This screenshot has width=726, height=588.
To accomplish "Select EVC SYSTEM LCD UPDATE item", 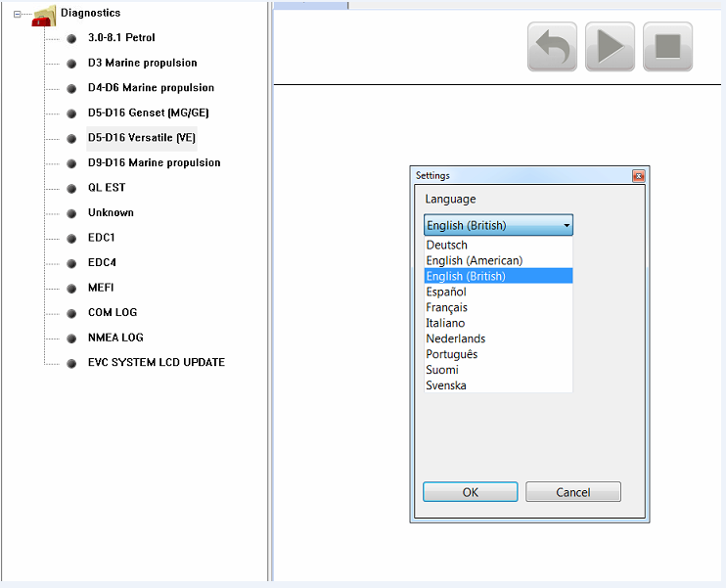I will 156,362.
